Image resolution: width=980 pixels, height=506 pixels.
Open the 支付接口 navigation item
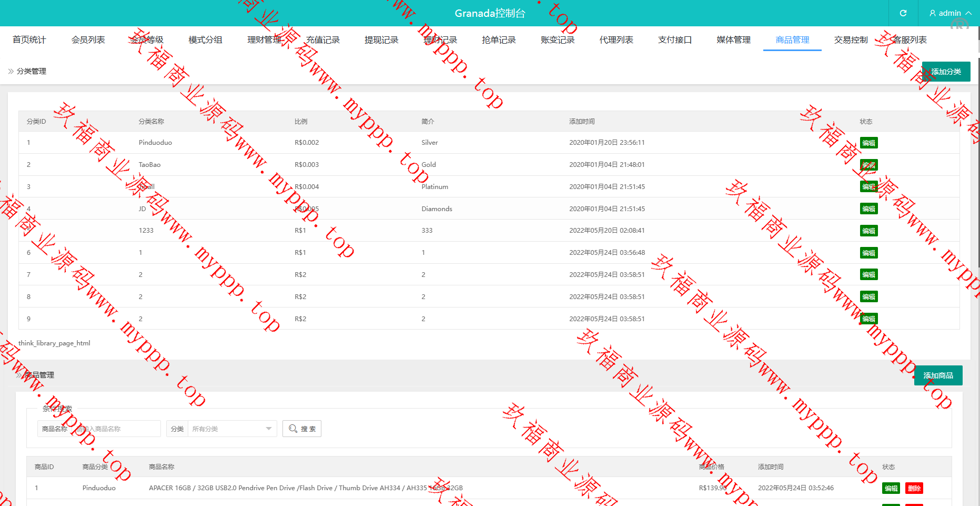point(675,40)
